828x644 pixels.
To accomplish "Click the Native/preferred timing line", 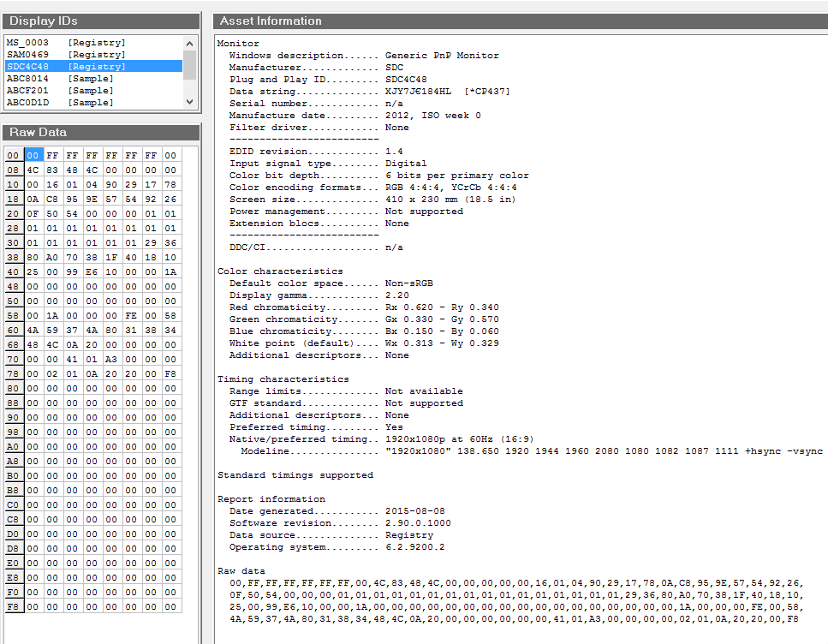I will (381, 439).
